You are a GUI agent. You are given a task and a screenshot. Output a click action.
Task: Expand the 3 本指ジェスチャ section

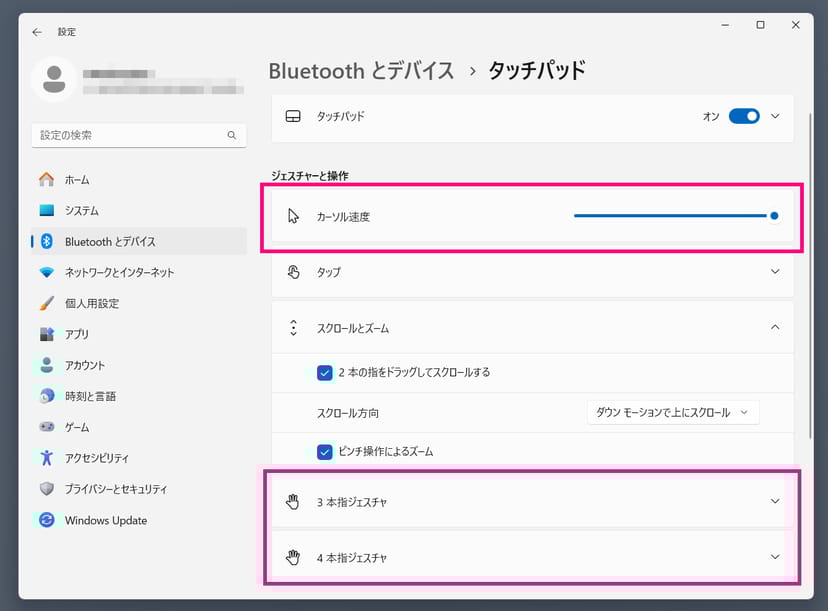pyautogui.click(x=775, y=502)
